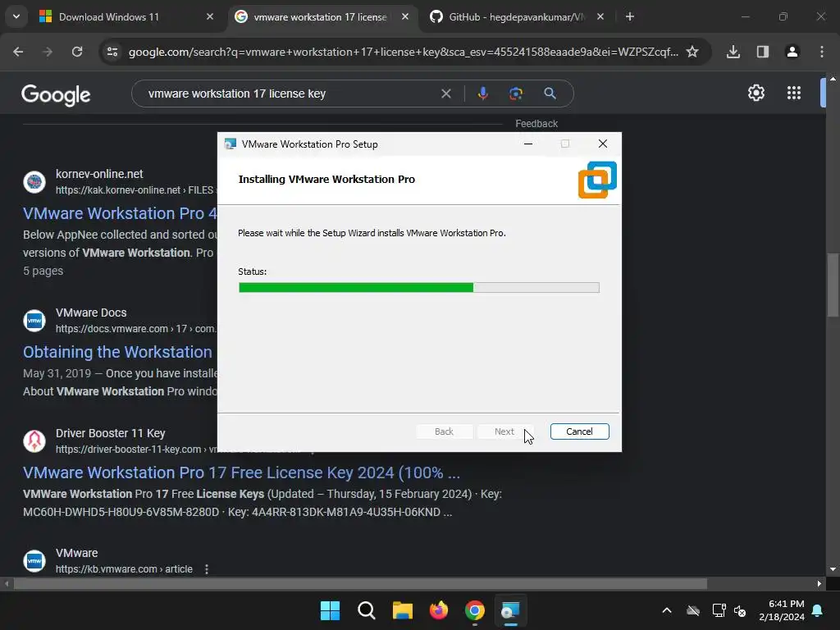The width and height of the screenshot is (840, 630).
Task: Start voice search with microphone
Action: tap(482, 94)
